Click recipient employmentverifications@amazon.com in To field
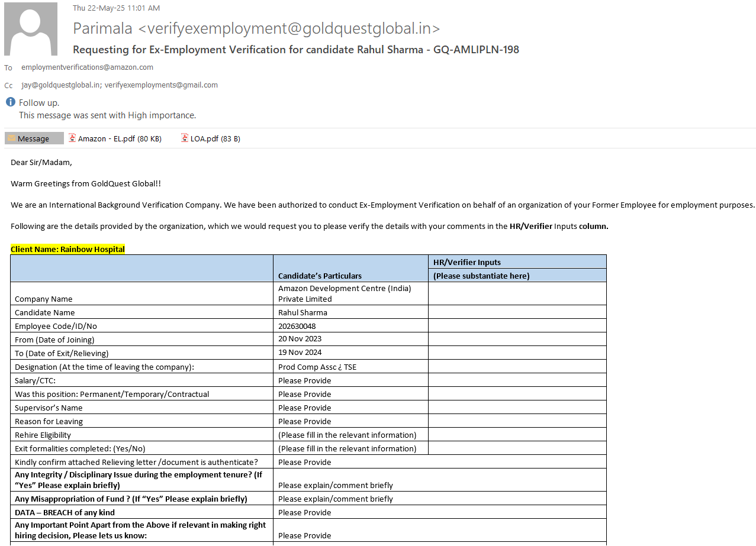 tap(87, 67)
